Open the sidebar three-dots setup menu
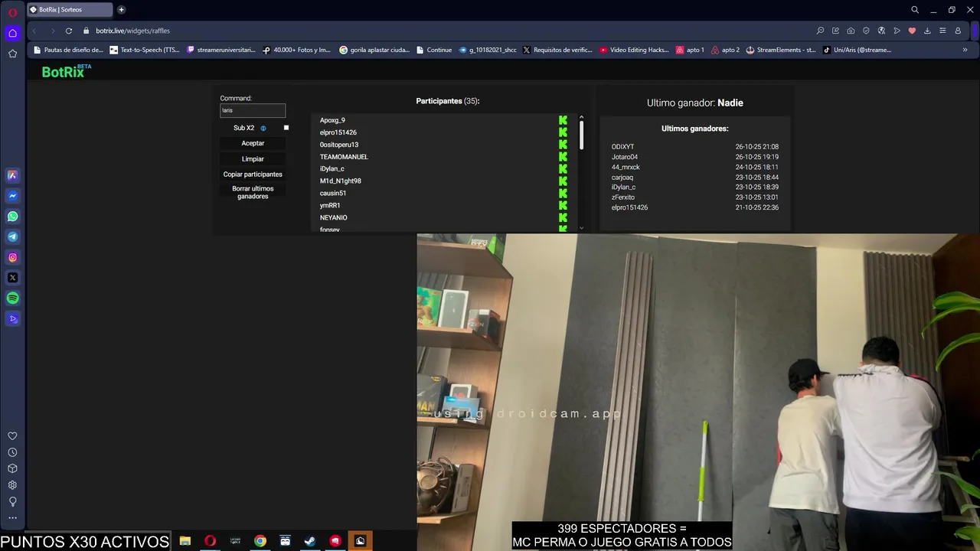Image resolution: width=980 pixels, height=551 pixels. (12, 518)
